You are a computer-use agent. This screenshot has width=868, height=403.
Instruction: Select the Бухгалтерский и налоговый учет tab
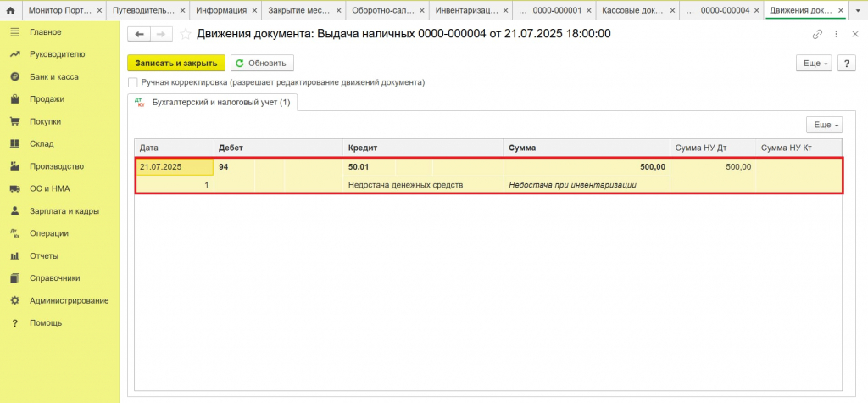(x=213, y=103)
